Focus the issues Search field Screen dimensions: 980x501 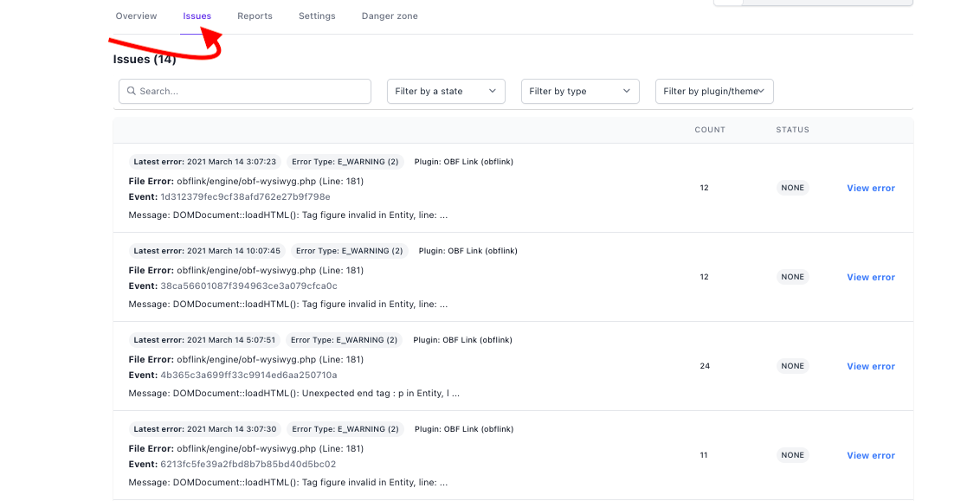point(251,91)
